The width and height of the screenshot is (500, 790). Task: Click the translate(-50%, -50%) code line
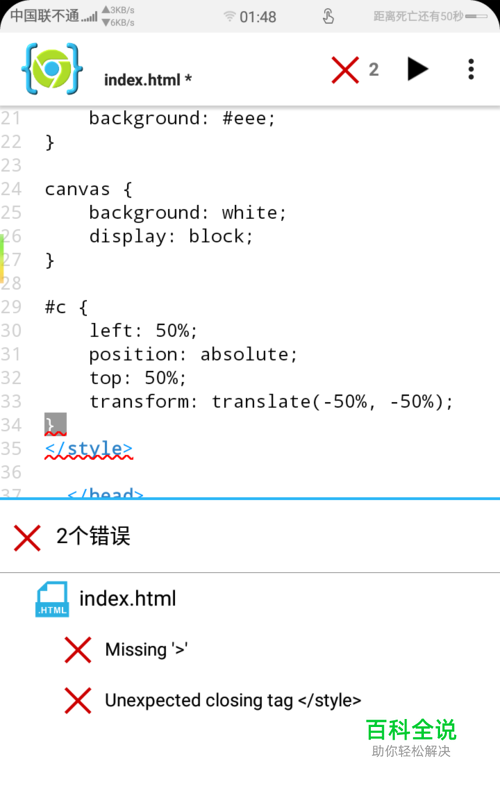272,402
